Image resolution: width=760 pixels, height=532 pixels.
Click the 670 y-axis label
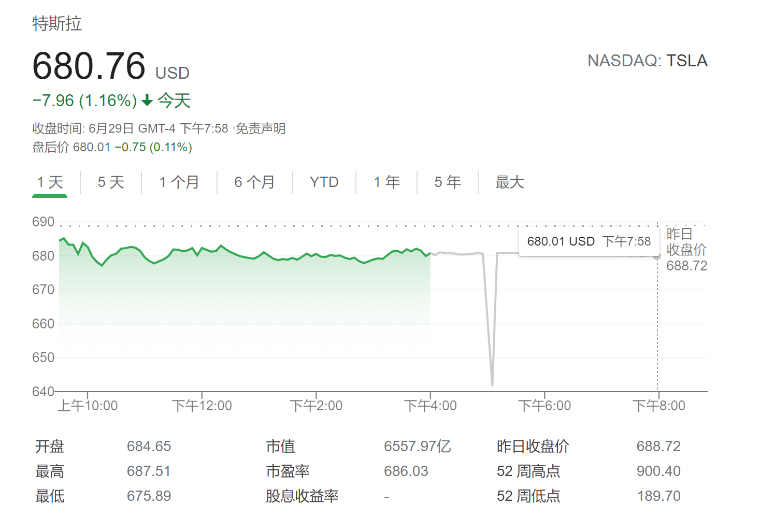coord(43,290)
